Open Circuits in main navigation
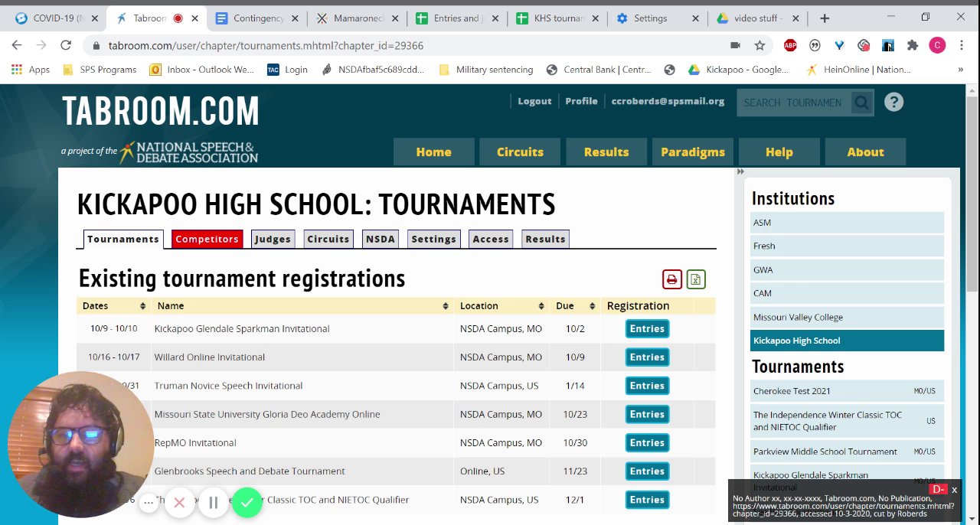 (520, 152)
